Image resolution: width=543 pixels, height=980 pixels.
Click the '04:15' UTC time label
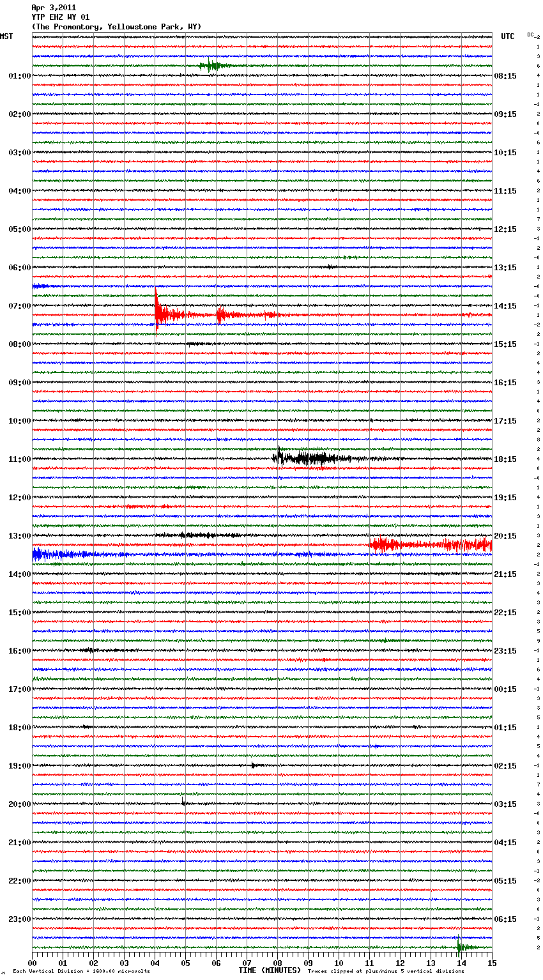click(505, 843)
